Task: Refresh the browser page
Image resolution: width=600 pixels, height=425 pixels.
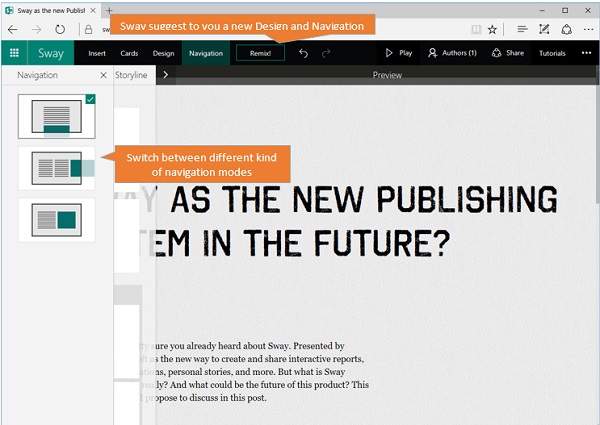Action: [60, 29]
